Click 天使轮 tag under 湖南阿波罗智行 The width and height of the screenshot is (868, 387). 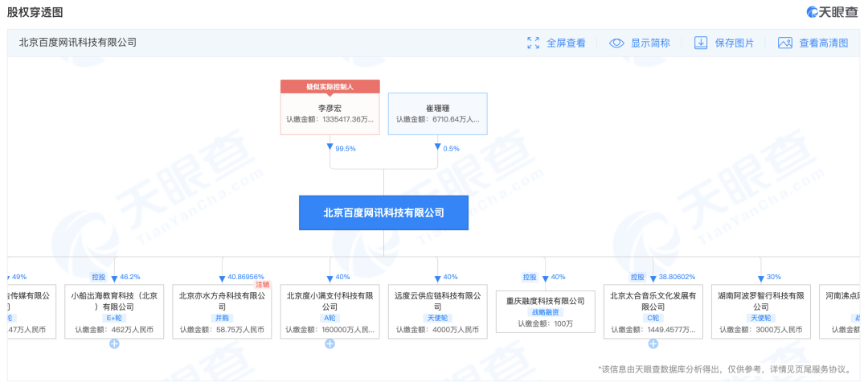(x=761, y=319)
